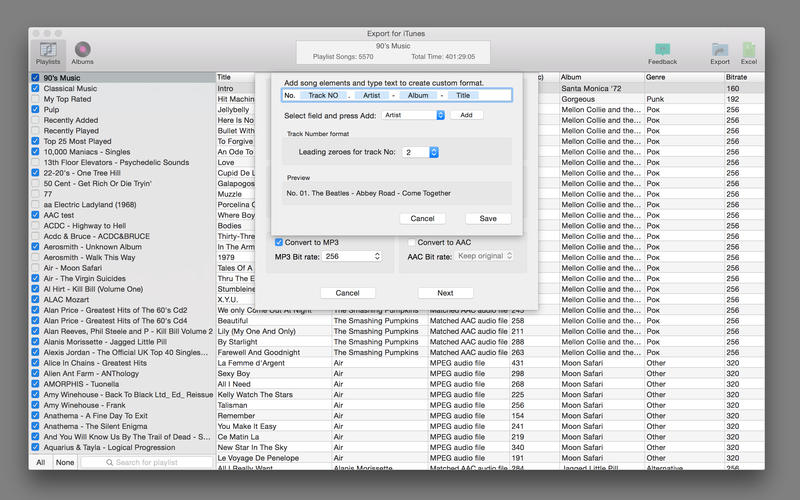The height and width of the screenshot is (500, 800).
Task: Select song row Farewell And Goodnight
Action: (490, 352)
